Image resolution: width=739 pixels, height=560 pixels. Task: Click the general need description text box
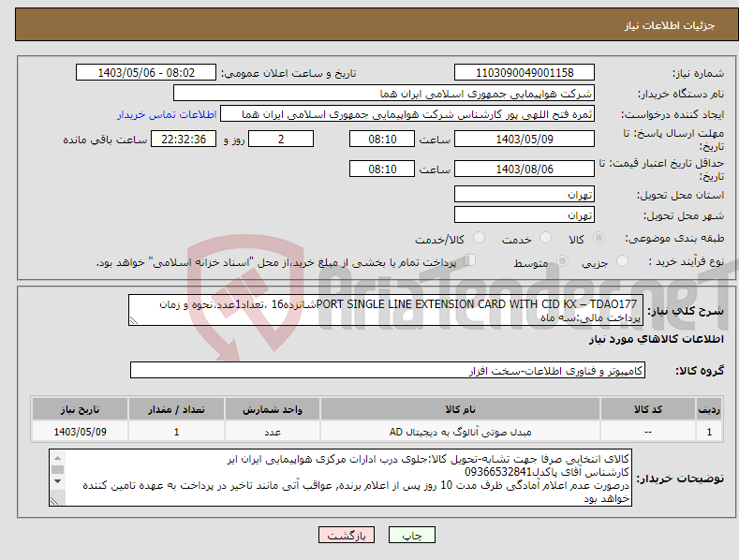tap(386, 310)
